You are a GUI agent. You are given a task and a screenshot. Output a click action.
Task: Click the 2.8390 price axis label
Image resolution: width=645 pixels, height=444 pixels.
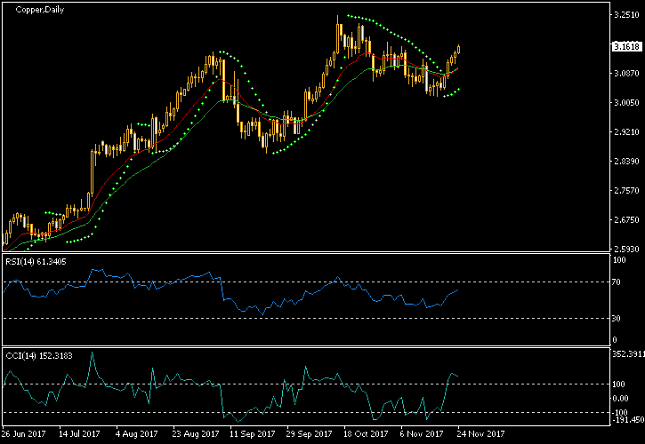626,161
